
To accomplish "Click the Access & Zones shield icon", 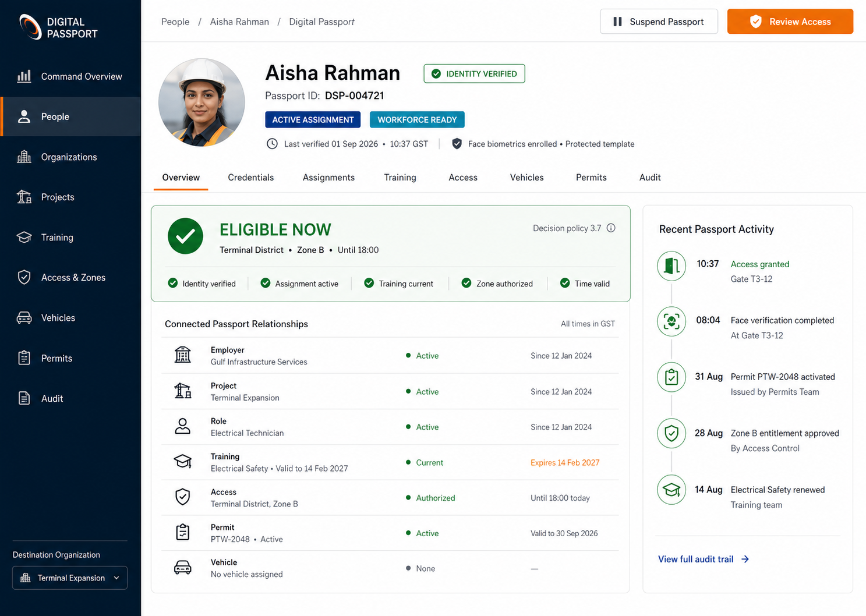I will pyautogui.click(x=24, y=277).
